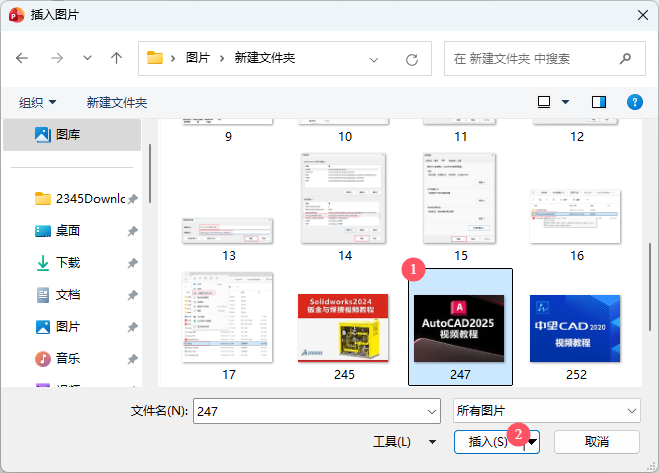
Task: Go up one folder level
Action: [116, 58]
